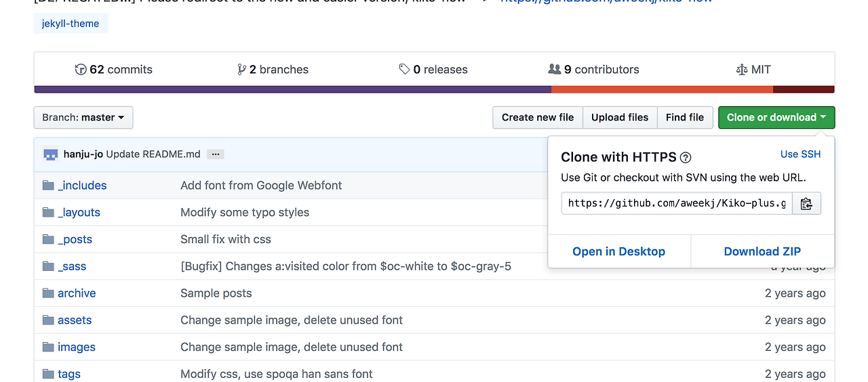This screenshot has width=868, height=382.
Task: Click the commits history icon
Action: coord(81,69)
